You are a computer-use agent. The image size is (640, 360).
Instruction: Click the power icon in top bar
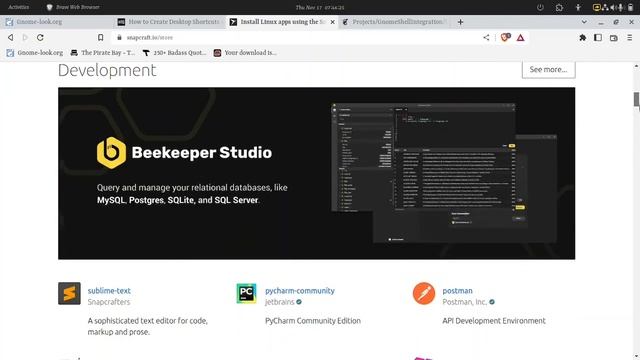click(x=540, y=7)
